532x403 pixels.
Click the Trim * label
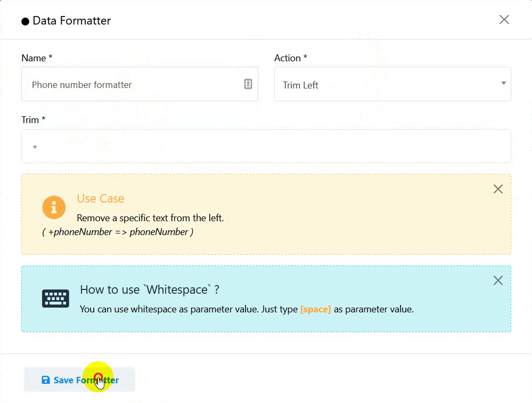coord(33,120)
